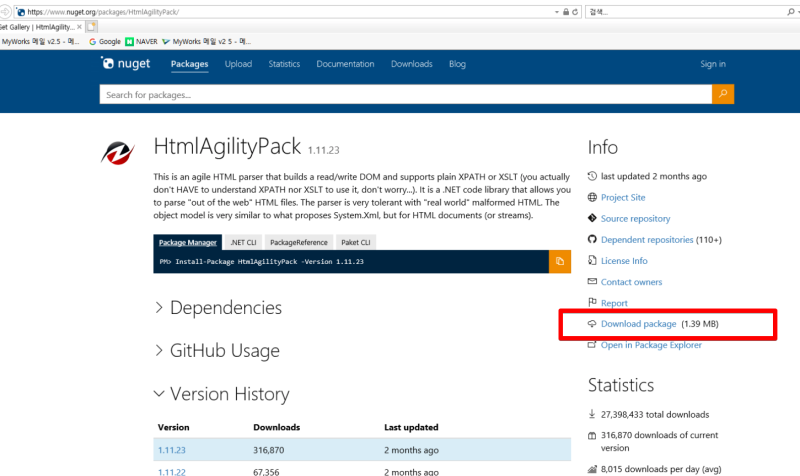Click the Last updated column header
The width and height of the screenshot is (800, 476).
[x=411, y=427]
